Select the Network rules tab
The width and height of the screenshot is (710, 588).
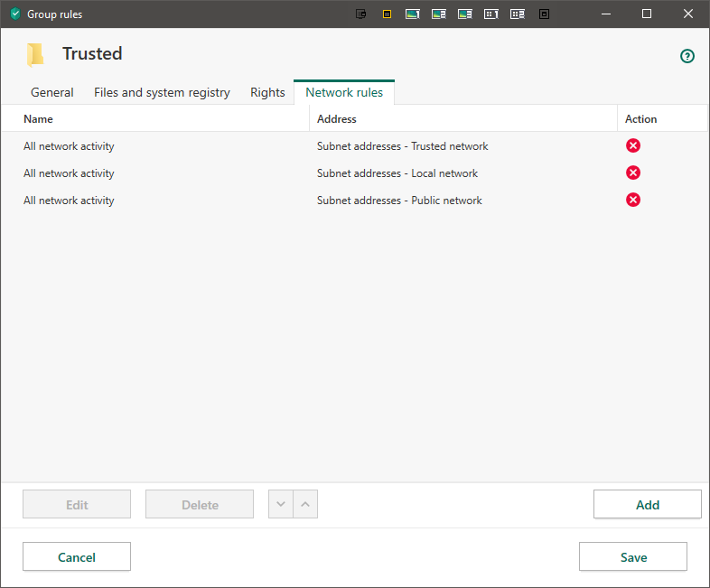(x=344, y=92)
